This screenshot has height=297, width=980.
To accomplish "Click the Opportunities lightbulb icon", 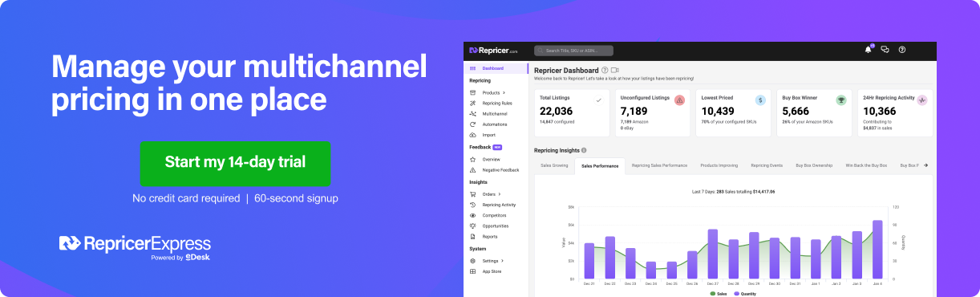I will (x=472, y=226).
